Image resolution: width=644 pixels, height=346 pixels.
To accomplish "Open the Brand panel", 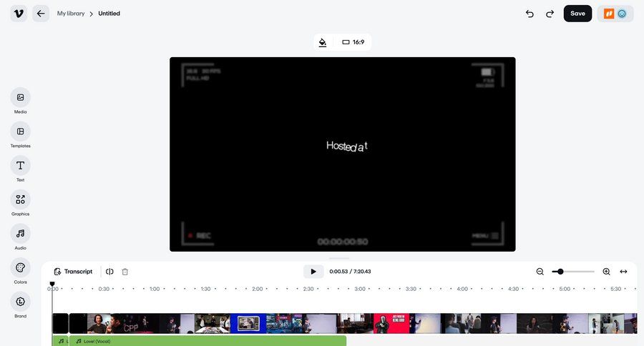I will 20,302.
